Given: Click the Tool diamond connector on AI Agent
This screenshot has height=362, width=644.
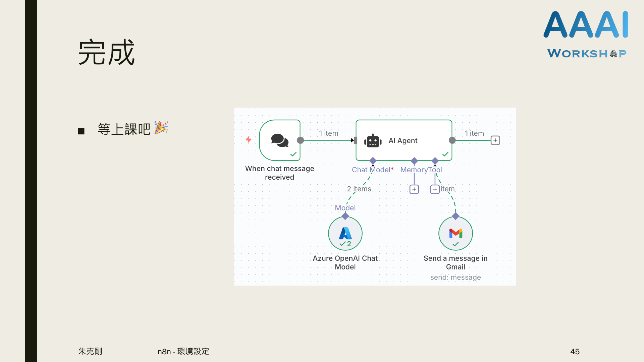Looking at the screenshot, I should (x=435, y=161).
